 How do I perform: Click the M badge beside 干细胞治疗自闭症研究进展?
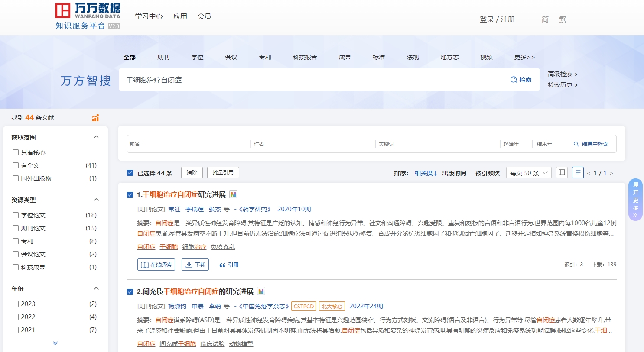(x=233, y=194)
